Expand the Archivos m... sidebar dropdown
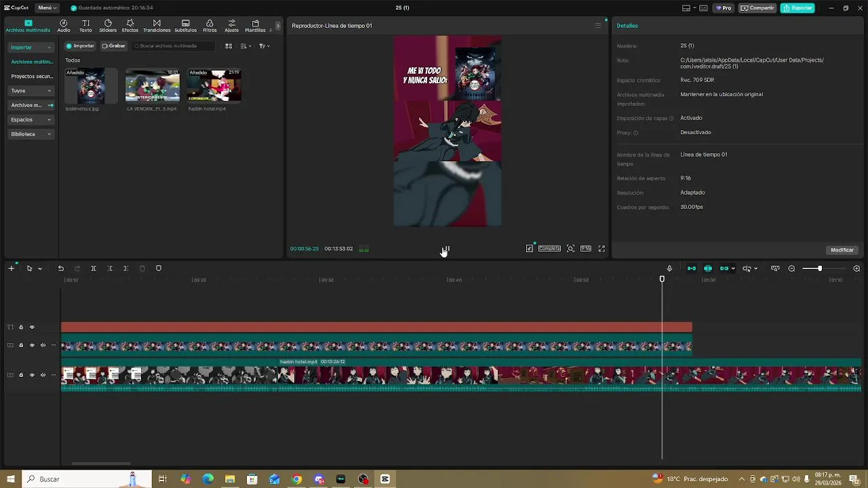This screenshot has height=488, width=868. coord(31,105)
